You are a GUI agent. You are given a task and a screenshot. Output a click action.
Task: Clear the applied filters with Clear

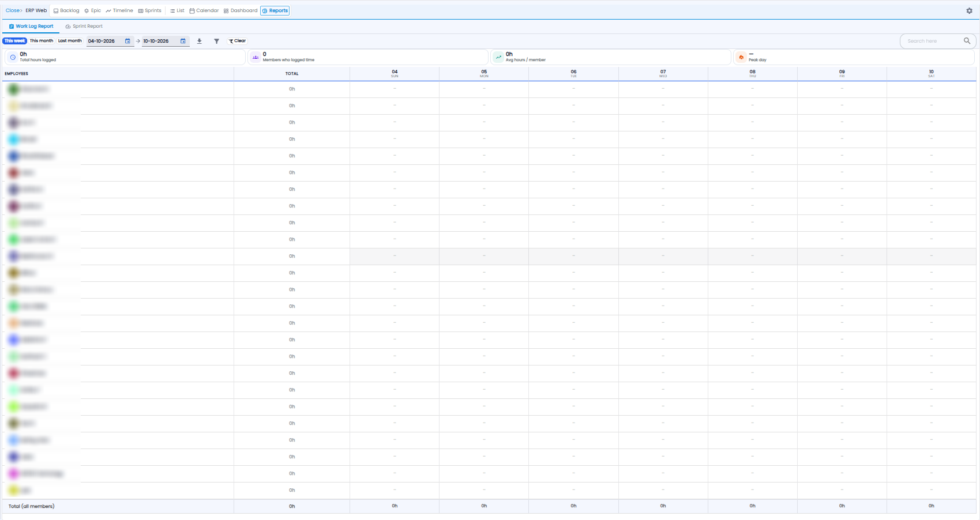(x=237, y=41)
